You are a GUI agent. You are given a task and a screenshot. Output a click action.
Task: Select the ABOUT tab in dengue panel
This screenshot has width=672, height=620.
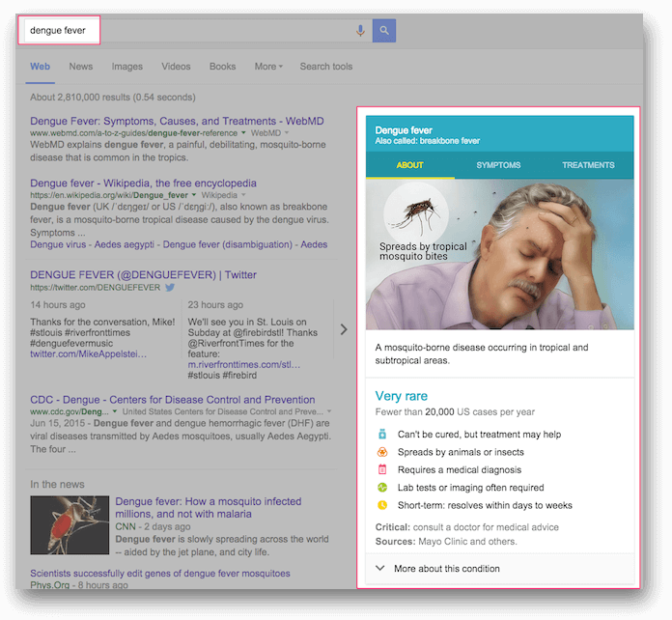409,165
